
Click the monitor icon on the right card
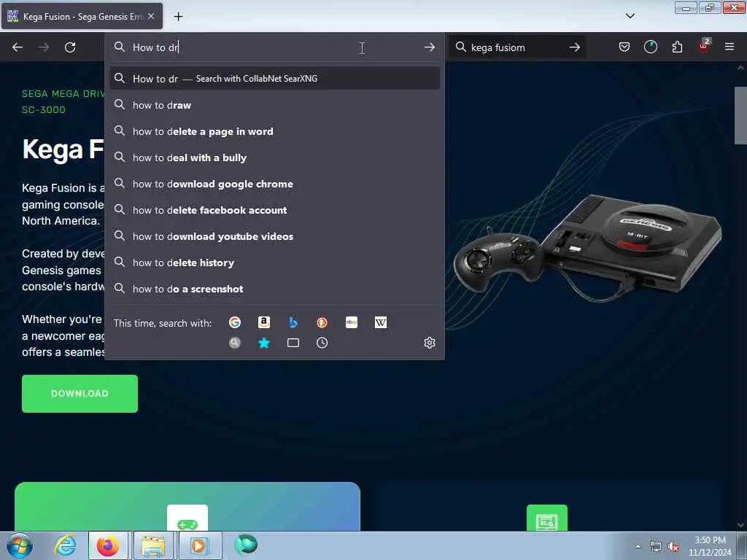(x=547, y=518)
